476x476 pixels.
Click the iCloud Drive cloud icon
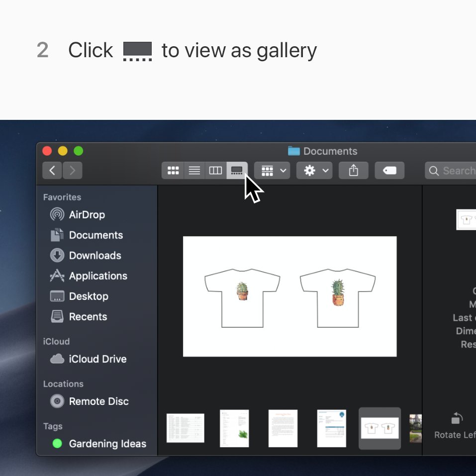(57, 359)
